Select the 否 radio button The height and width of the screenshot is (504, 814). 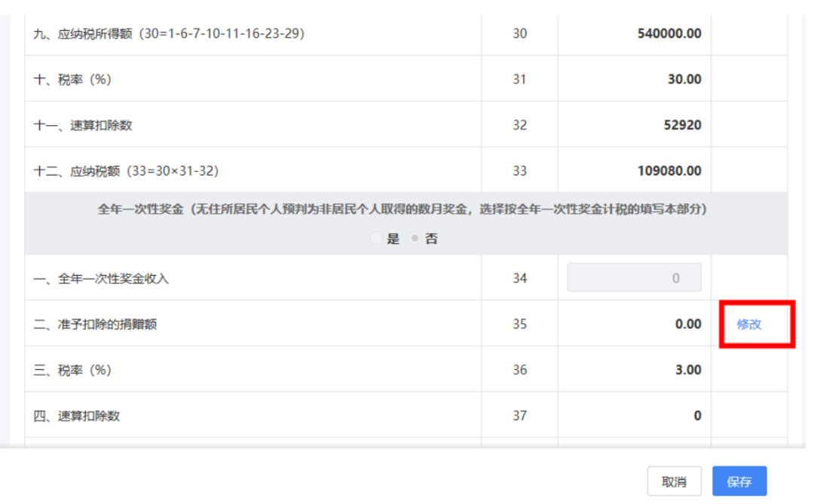[x=415, y=239]
